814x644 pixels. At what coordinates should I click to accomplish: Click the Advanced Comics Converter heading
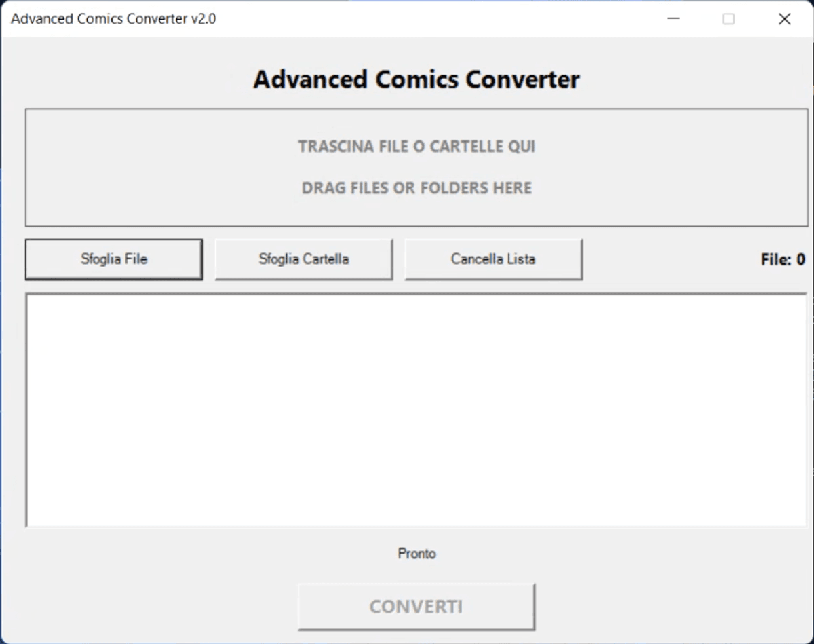[x=416, y=79]
